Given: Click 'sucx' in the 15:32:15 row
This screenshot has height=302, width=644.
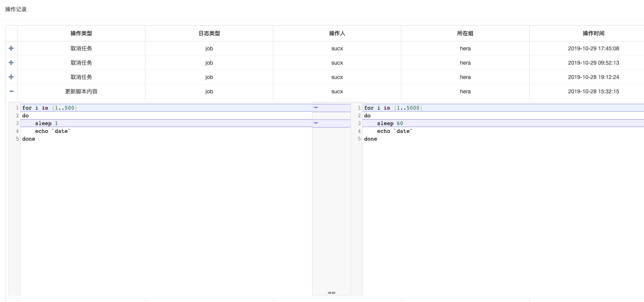Looking at the screenshot, I should click(337, 91).
